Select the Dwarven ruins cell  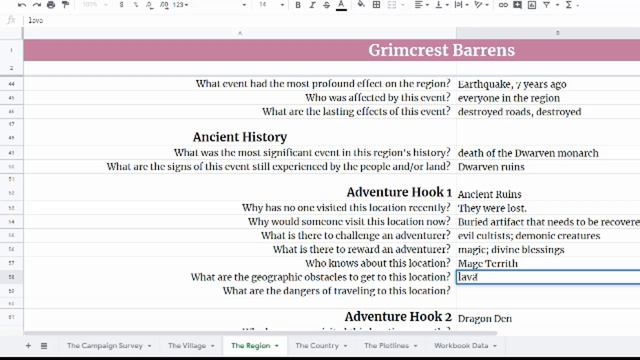point(548,167)
